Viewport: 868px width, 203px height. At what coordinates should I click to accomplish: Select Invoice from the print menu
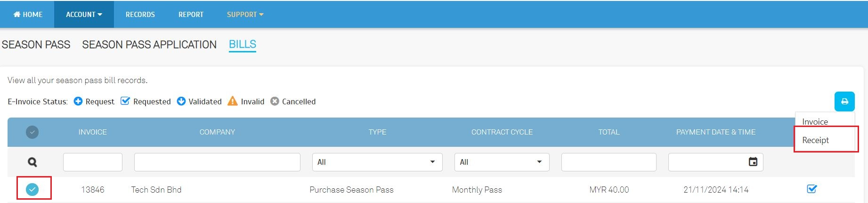click(815, 122)
